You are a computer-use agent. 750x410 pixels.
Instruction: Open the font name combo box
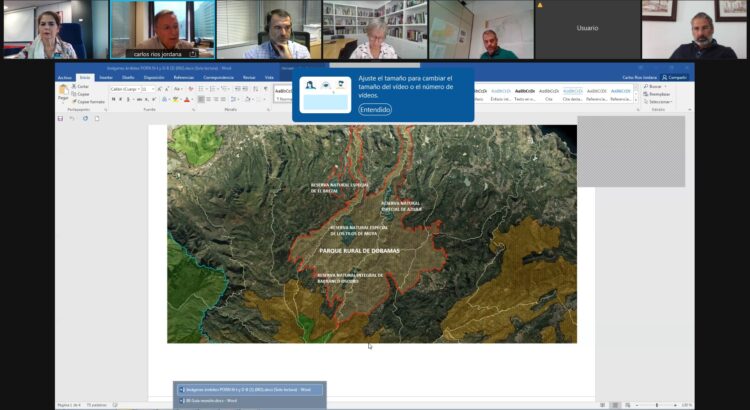click(x=125, y=89)
